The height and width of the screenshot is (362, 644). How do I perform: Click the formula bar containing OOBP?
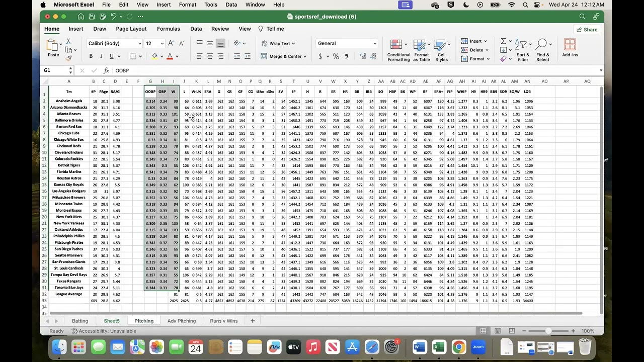coord(357,70)
